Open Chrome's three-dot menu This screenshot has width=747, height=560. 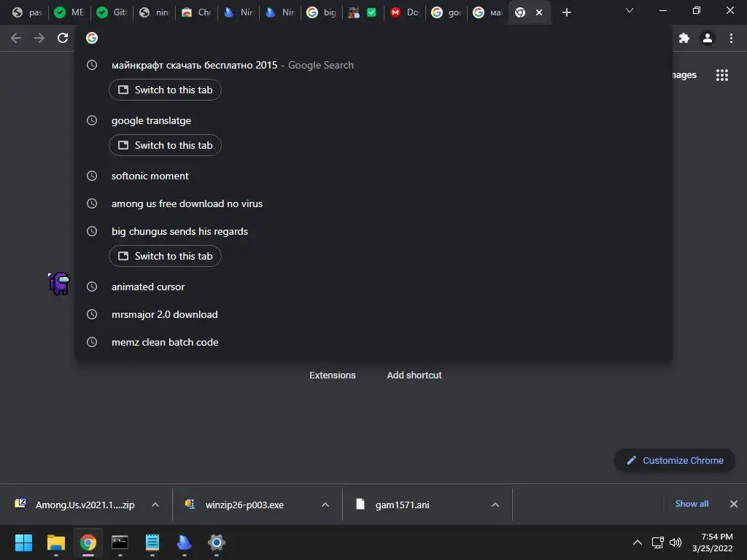pyautogui.click(x=731, y=38)
